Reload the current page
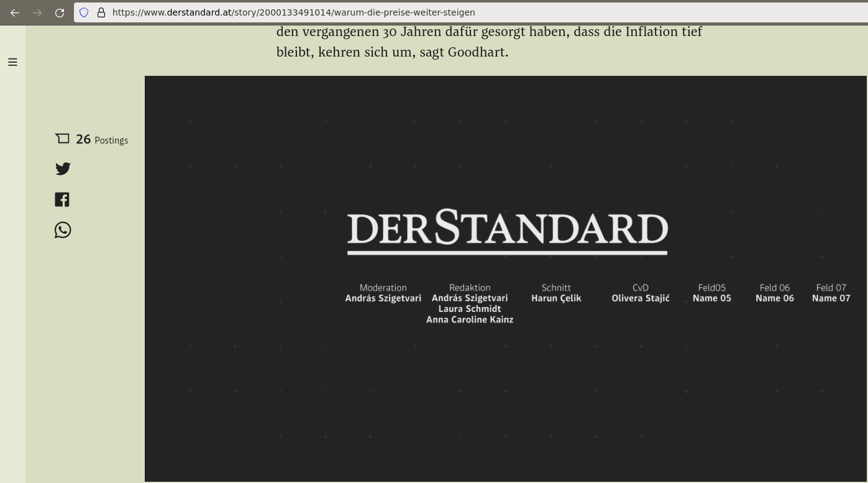This screenshot has height=483, width=868. click(x=60, y=12)
